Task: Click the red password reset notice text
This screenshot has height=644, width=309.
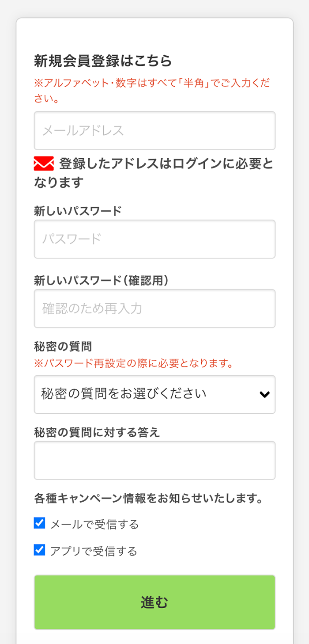Action: [133, 363]
